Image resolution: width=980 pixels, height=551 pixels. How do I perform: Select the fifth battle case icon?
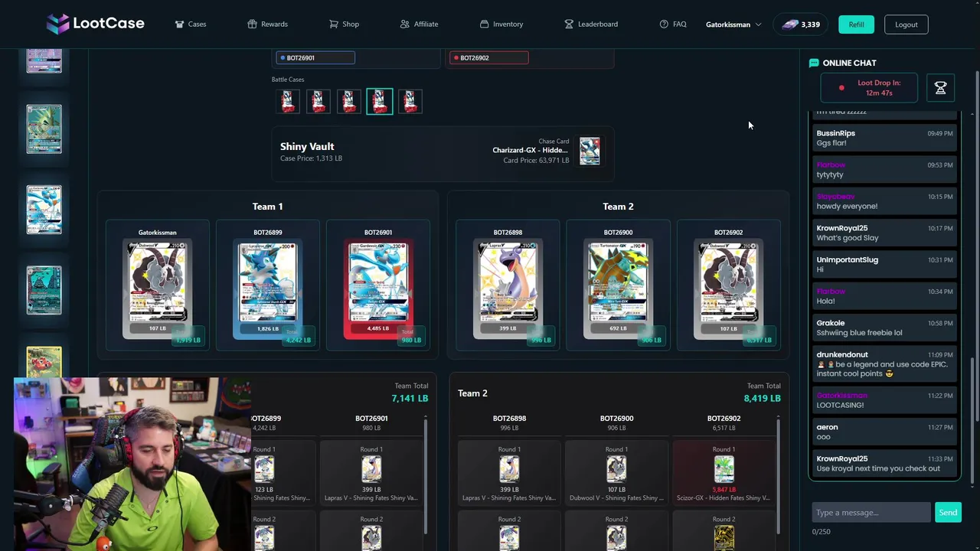tap(410, 102)
